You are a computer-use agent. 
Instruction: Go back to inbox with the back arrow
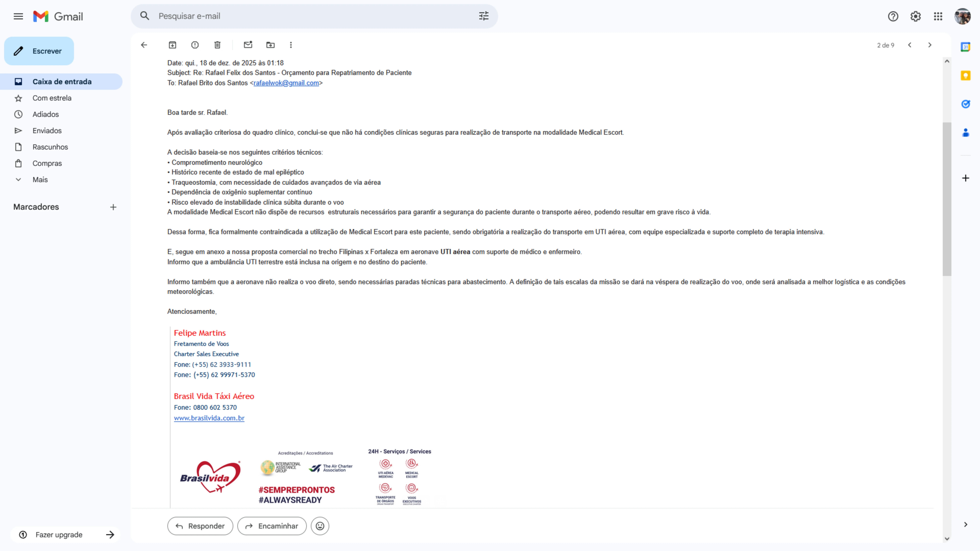[144, 45]
